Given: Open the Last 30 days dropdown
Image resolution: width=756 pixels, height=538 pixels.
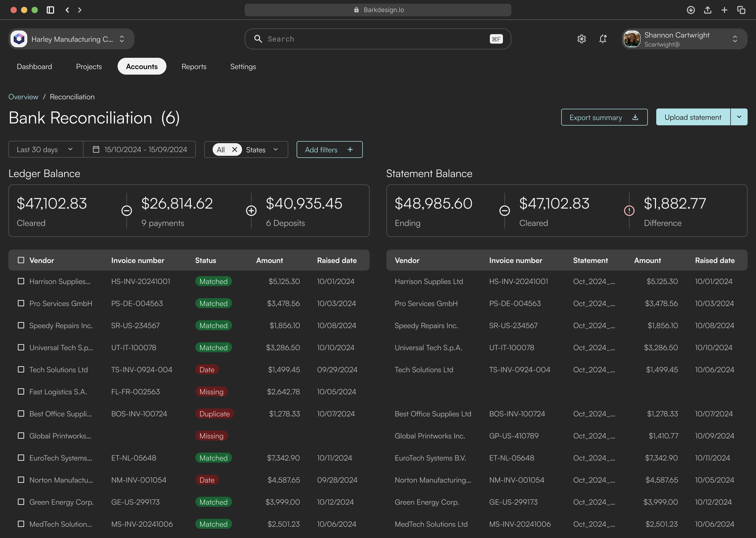Looking at the screenshot, I should 45,149.
